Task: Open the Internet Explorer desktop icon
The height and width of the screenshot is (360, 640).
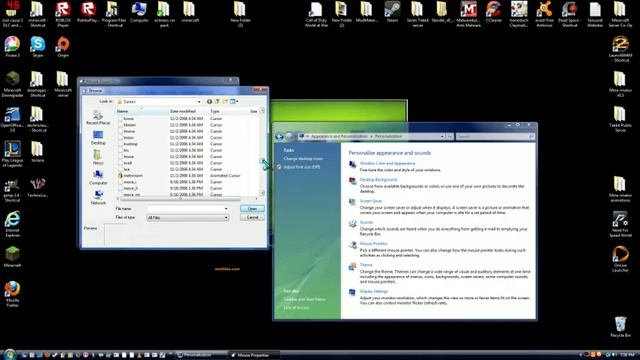Action: point(12,224)
